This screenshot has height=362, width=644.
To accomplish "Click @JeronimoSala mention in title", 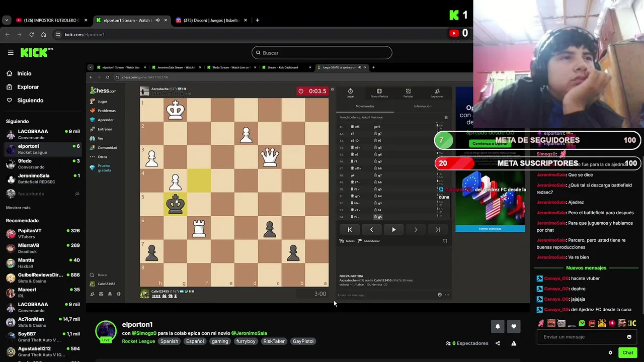I will 249,333.
